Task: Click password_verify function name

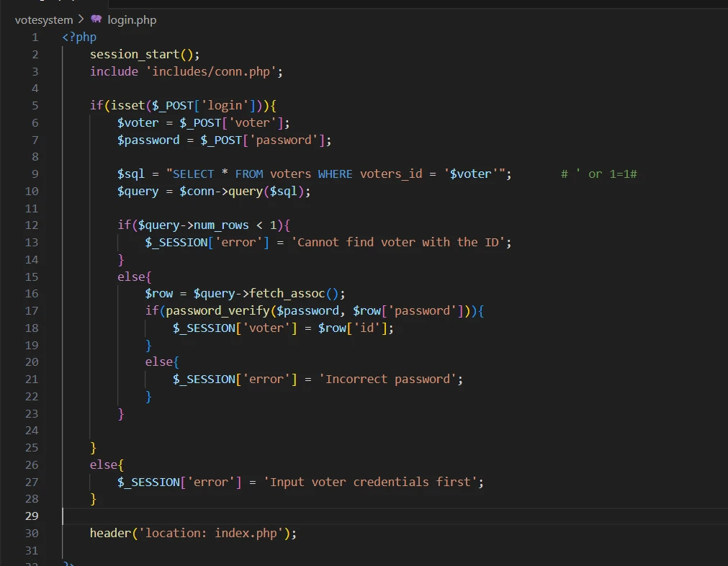Action: pos(217,310)
